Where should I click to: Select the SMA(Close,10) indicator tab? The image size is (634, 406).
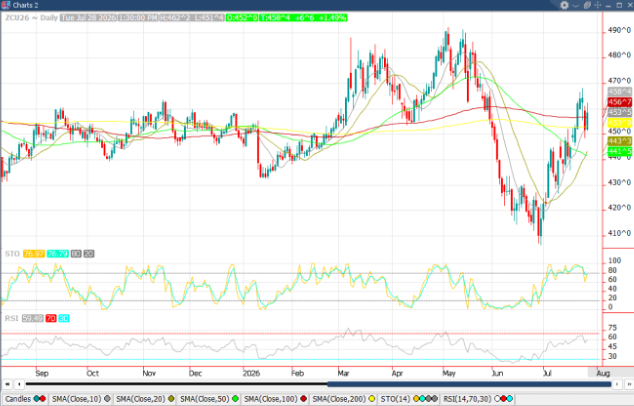coord(81,399)
